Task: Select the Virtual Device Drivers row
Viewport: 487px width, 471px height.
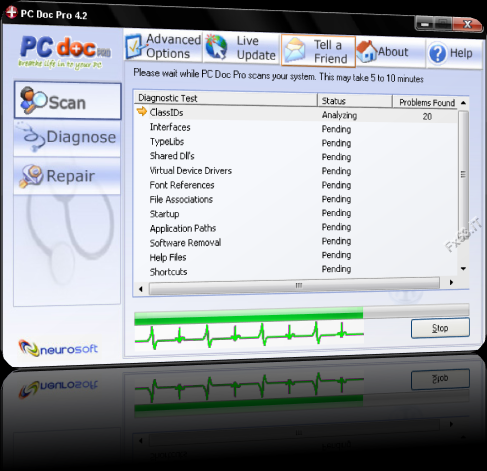Action: 296,171
